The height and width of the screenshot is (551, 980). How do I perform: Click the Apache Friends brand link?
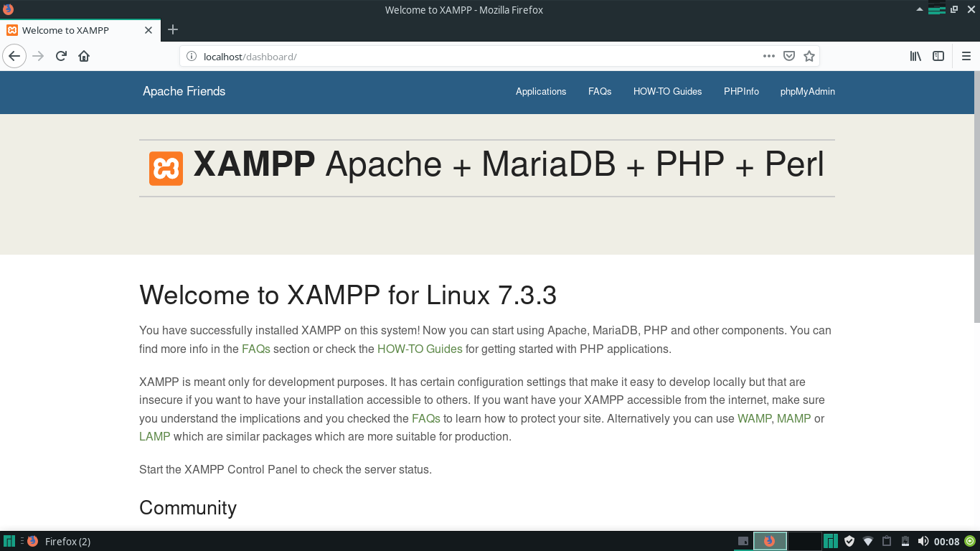(184, 91)
